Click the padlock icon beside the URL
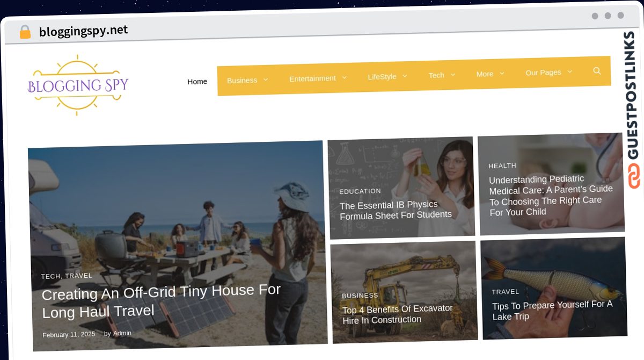The width and height of the screenshot is (644, 360). click(x=25, y=32)
